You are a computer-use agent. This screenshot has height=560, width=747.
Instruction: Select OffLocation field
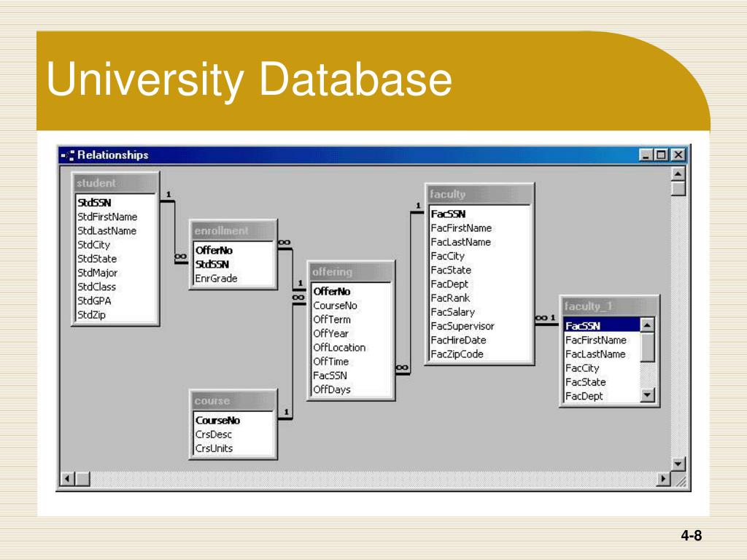tap(339, 348)
